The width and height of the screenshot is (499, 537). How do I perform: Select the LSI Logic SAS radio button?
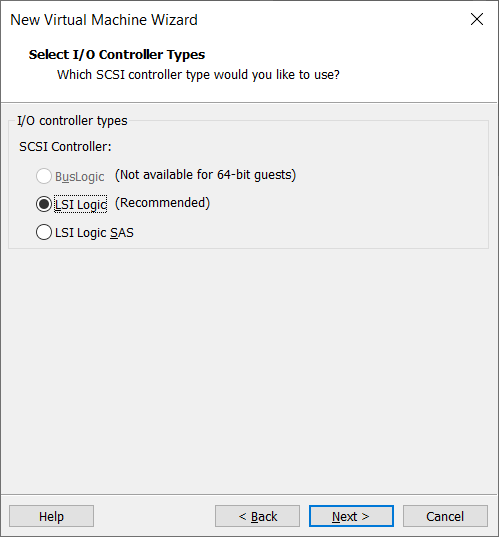click(44, 233)
